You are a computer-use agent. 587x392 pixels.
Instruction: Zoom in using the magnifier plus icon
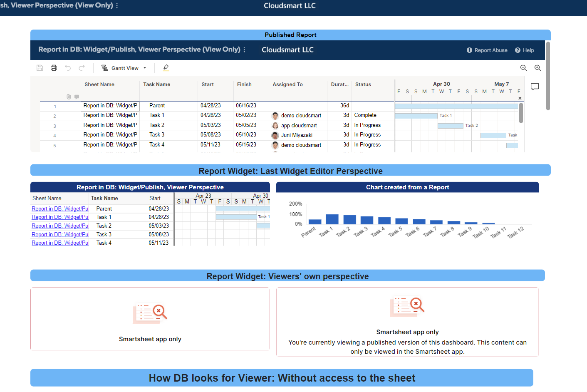tap(537, 67)
